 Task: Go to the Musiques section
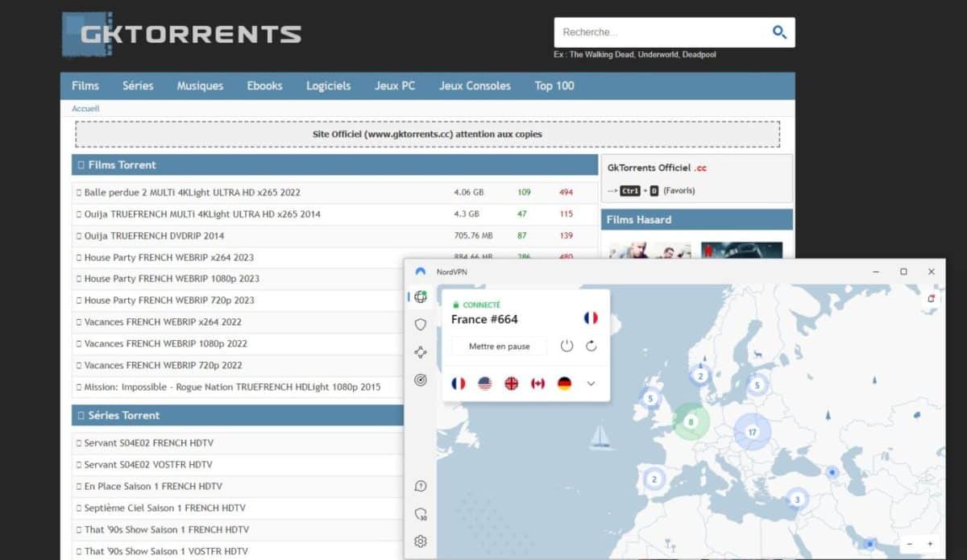pyautogui.click(x=200, y=85)
